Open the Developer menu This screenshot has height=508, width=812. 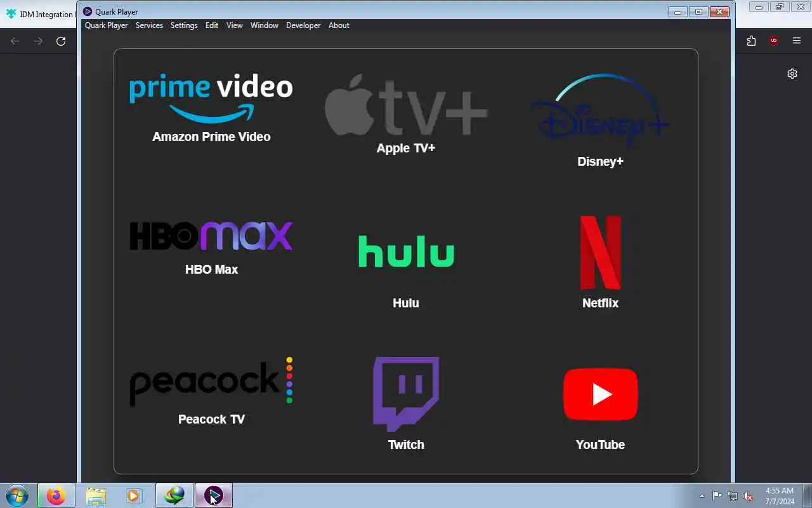point(303,25)
